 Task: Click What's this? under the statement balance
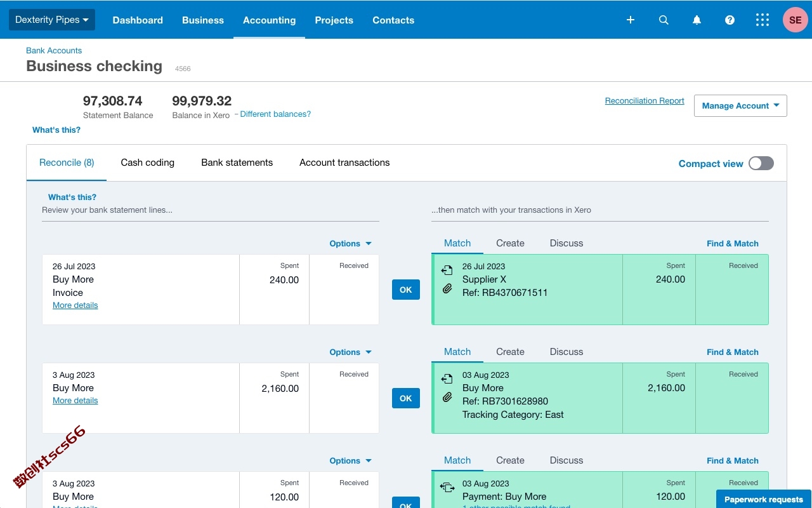[56, 130]
